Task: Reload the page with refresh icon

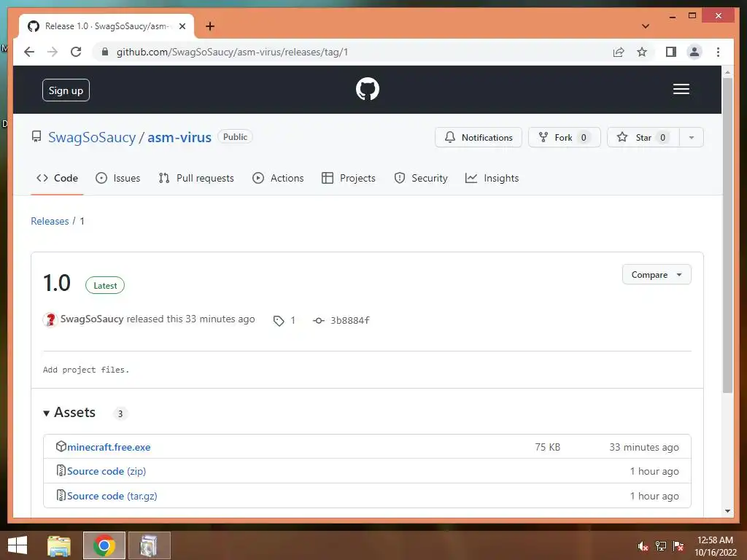Action: pos(76,52)
